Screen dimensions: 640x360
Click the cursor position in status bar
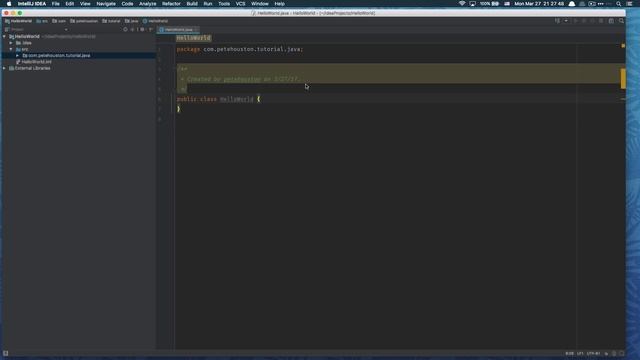(x=569, y=353)
